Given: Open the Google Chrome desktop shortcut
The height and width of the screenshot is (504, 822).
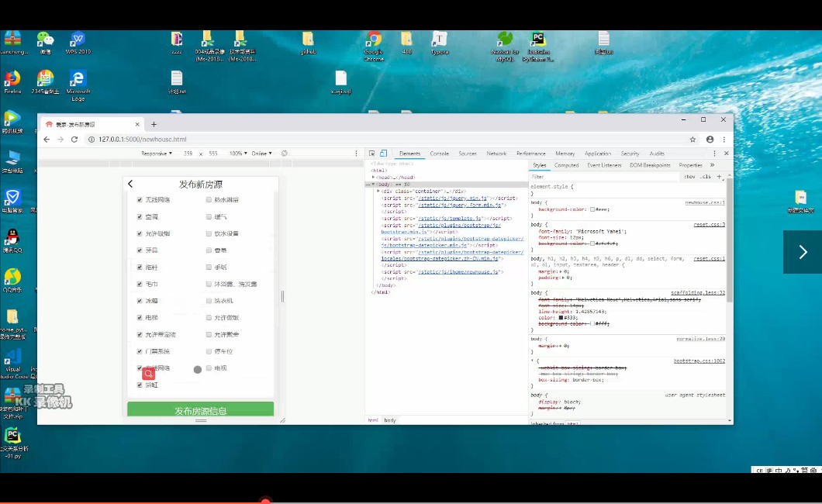Looking at the screenshot, I should (374, 46).
